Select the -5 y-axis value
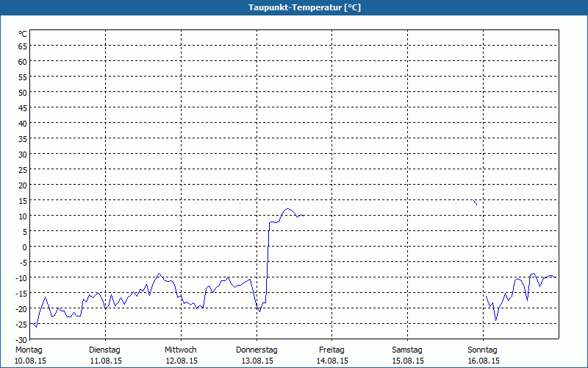 pyautogui.click(x=24, y=263)
